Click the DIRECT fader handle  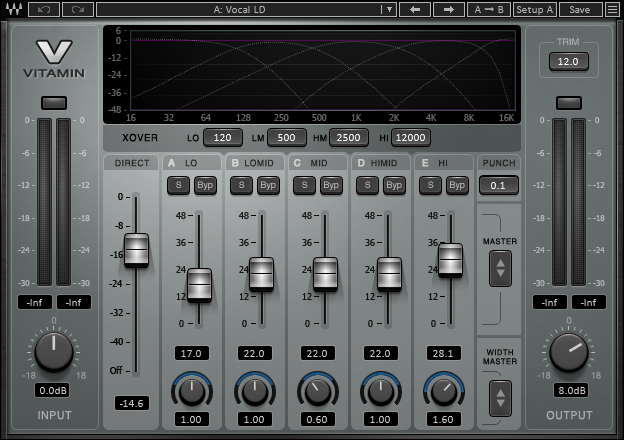(136, 250)
